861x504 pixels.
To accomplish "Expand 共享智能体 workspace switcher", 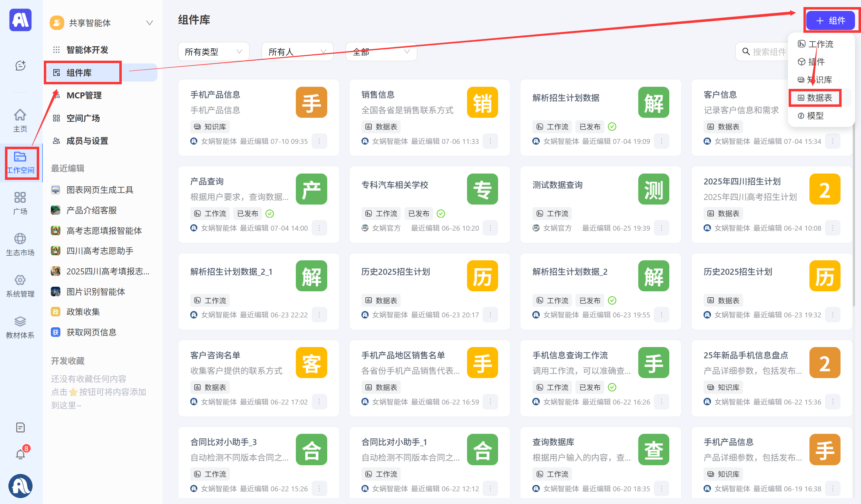I will tap(149, 23).
